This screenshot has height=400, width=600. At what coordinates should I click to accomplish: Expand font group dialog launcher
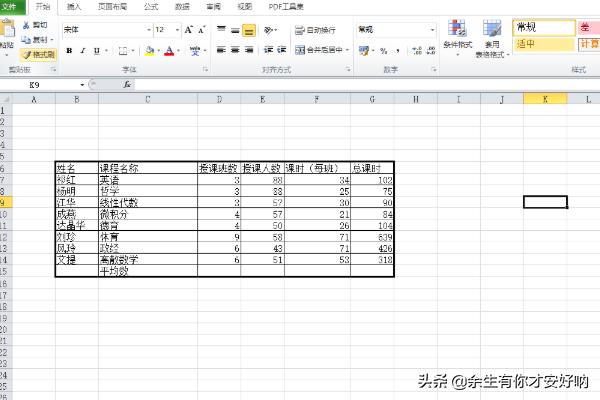pyautogui.click(x=205, y=69)
